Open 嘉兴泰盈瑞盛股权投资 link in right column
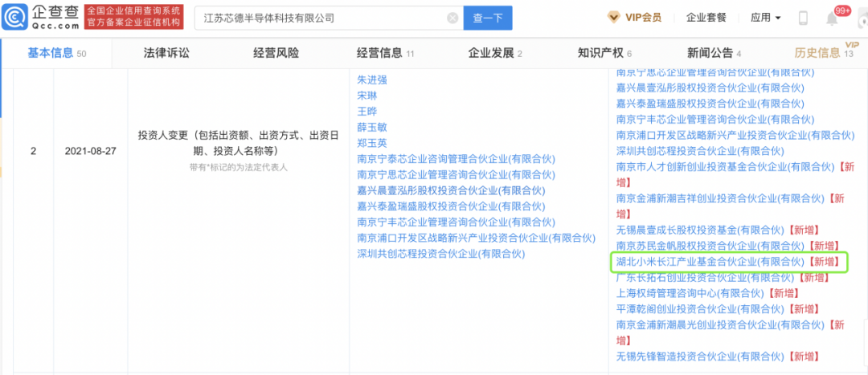 [x=710, y=103]
